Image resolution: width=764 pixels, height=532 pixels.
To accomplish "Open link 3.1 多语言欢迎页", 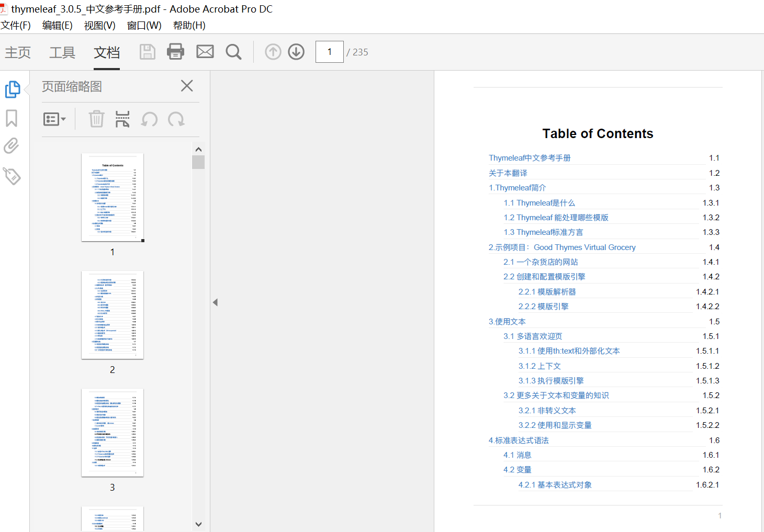I will (533, 336).
